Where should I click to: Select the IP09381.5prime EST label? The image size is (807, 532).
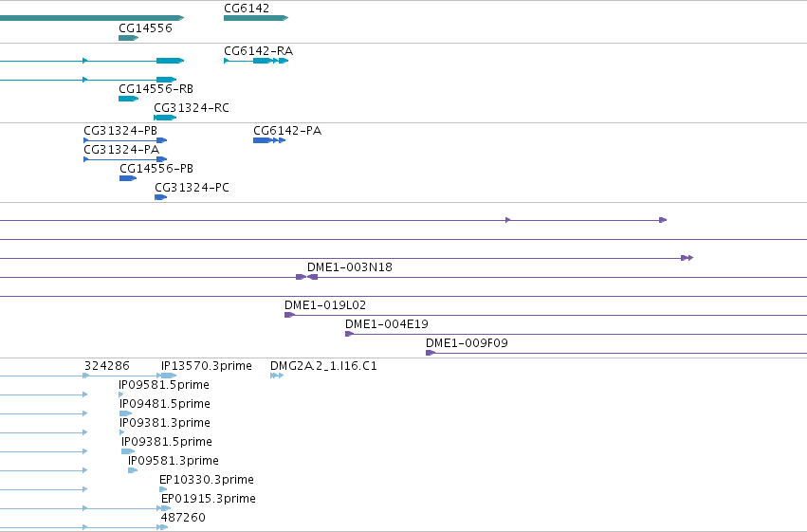tap(167, 443)
